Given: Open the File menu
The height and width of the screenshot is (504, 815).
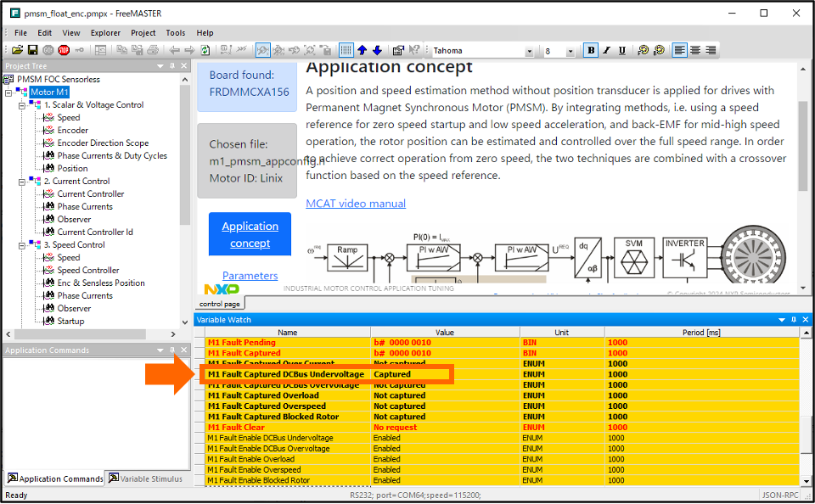Looking at the screenshot, I should tap(20, 33).
